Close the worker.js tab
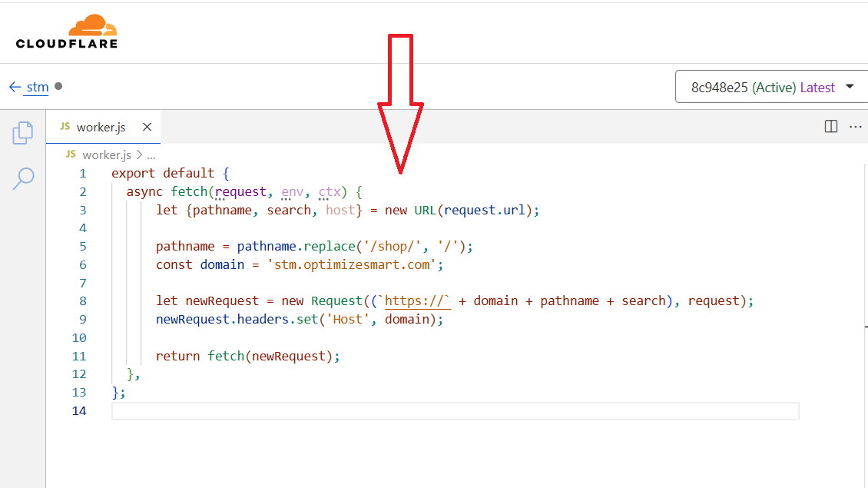868x488 pixels. coord(147,127)
